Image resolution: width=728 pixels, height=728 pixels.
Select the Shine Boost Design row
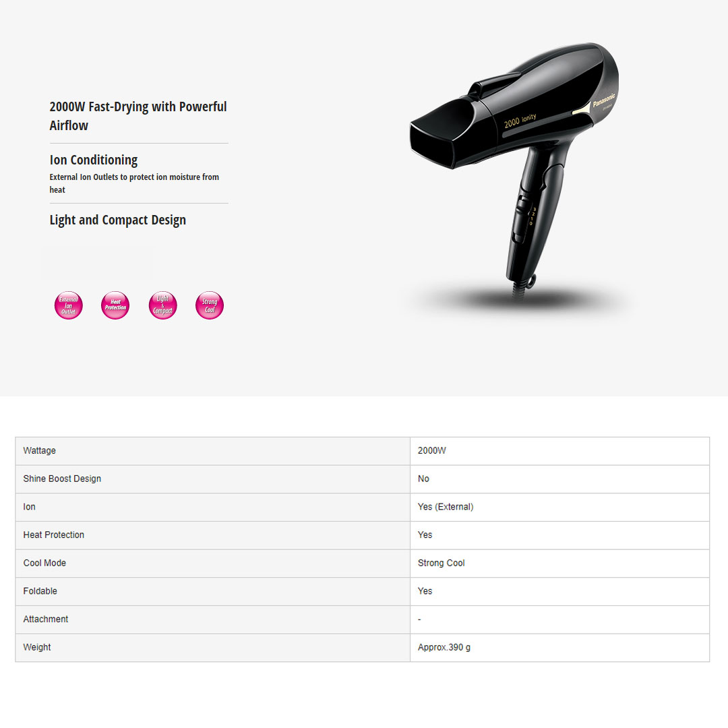coord(362,479)
